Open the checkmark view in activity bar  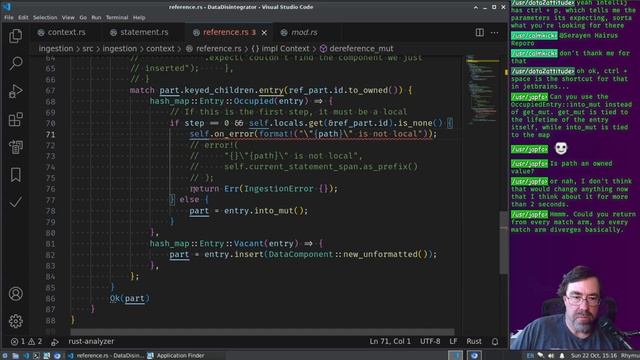(16, 202)
